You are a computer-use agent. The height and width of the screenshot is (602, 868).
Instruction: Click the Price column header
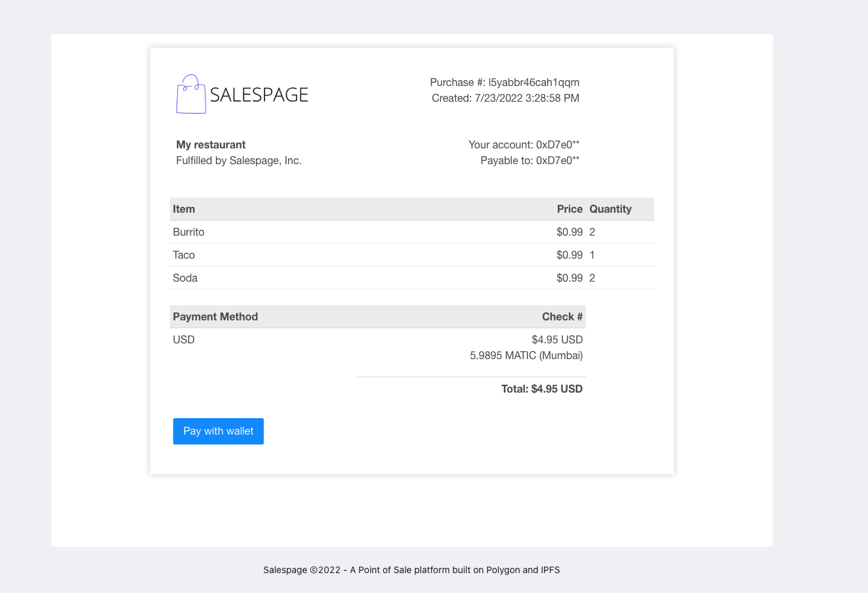click(x=569, y=209)
